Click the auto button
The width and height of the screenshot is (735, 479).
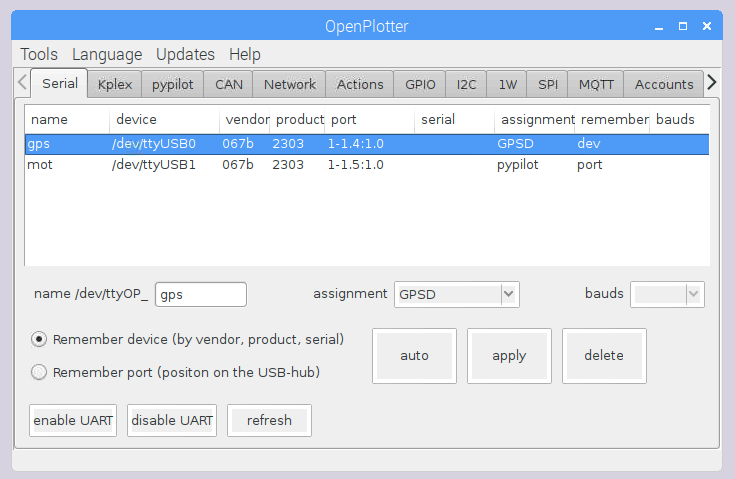point(414,356)
